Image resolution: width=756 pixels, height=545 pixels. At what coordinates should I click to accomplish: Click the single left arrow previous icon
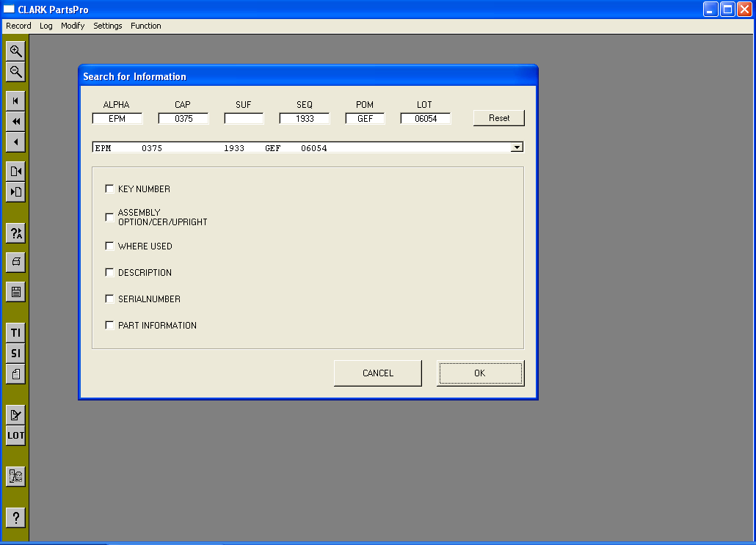15,142
